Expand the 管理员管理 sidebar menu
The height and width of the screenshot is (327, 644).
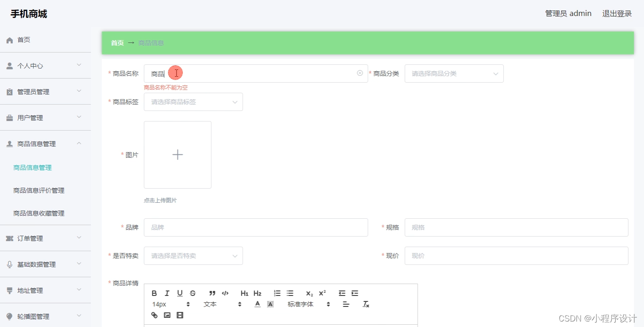(45, 91)
